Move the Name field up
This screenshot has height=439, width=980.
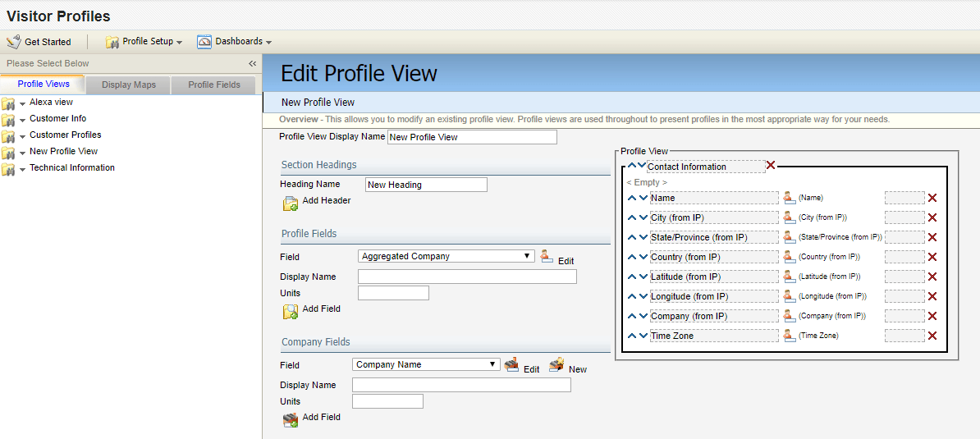pos(632,198)
